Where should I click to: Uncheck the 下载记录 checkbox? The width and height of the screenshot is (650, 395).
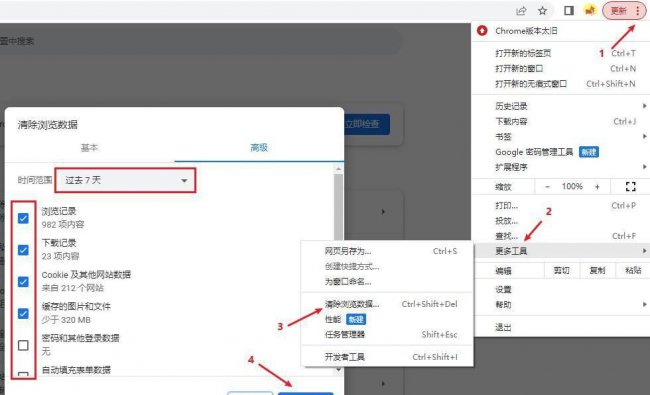tap(23, 250)
